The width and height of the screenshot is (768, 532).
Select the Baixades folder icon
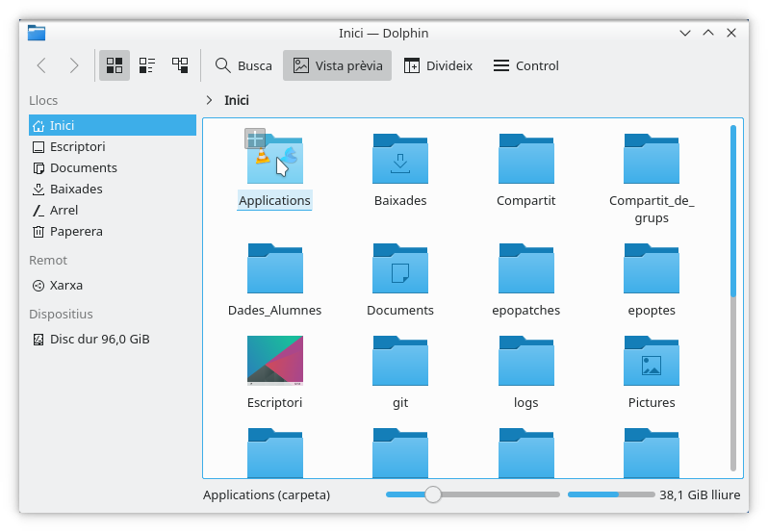pos(400,159)
